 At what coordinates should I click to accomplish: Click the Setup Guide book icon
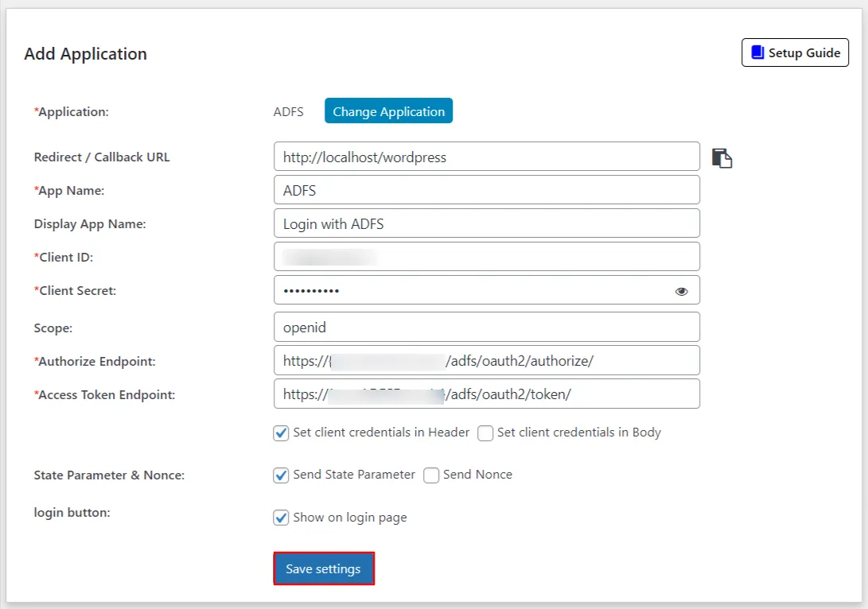pos(756,52)
